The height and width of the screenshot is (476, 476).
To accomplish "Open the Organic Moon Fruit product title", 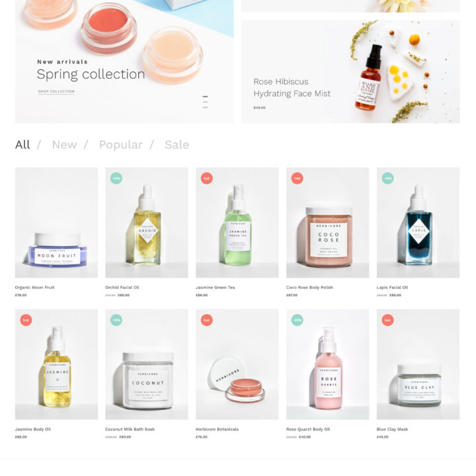I will pos(34,287).
